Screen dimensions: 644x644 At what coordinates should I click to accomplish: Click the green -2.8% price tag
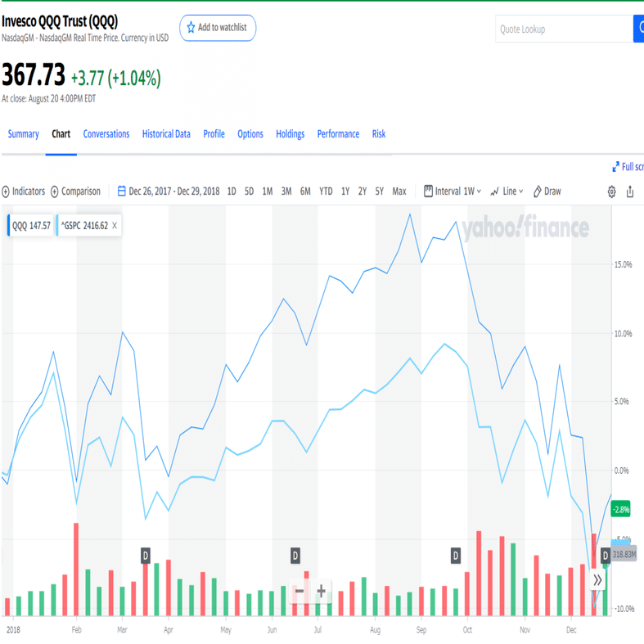[620, 510]
